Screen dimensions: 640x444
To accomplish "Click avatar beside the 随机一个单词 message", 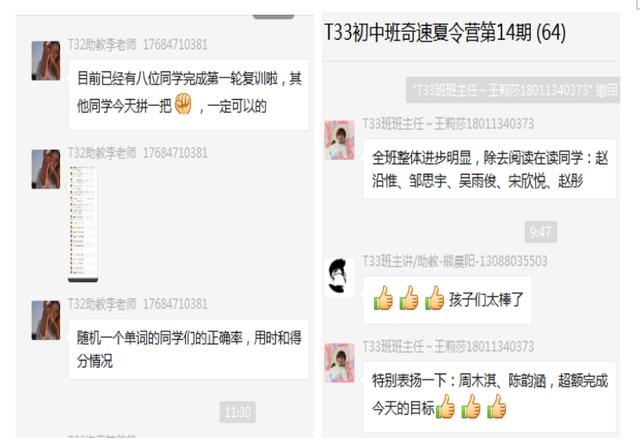I will point(46,320).
